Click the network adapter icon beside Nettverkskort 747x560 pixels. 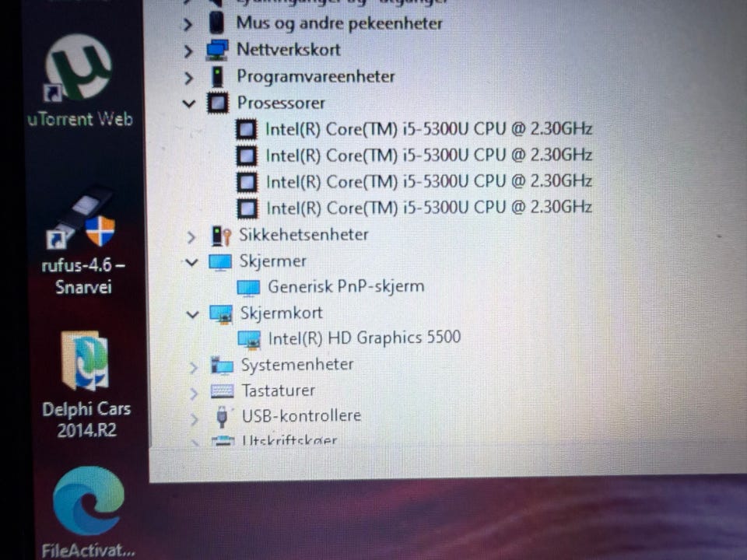[x=217, y=50]
